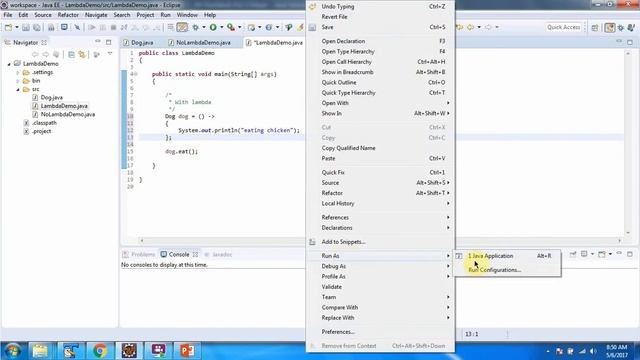640x360 pixels.
Task: Toggle code folding at line 4
Action: [135, 74]
